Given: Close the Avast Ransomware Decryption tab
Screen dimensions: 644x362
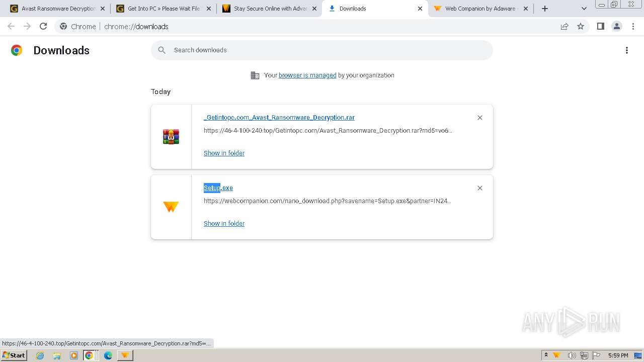Looking at the screenshot, I should (x=103, y=9).
